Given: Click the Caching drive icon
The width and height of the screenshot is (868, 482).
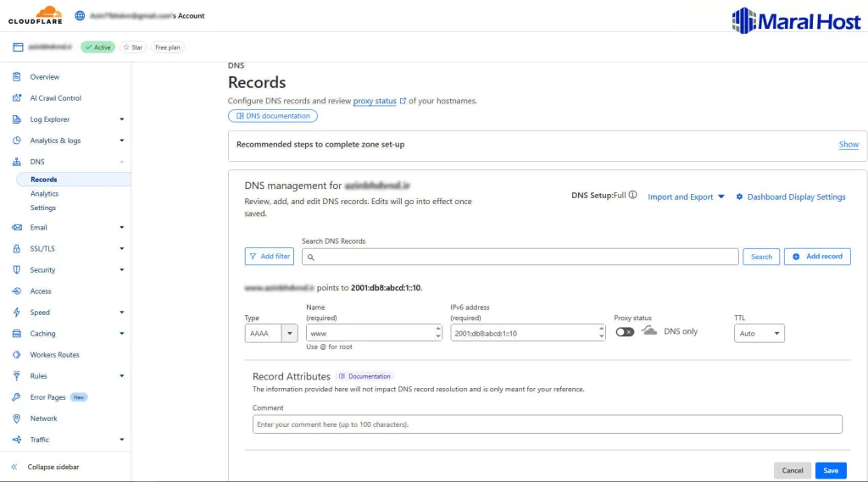Looking at the screenshot, I should tap(17, 334).
